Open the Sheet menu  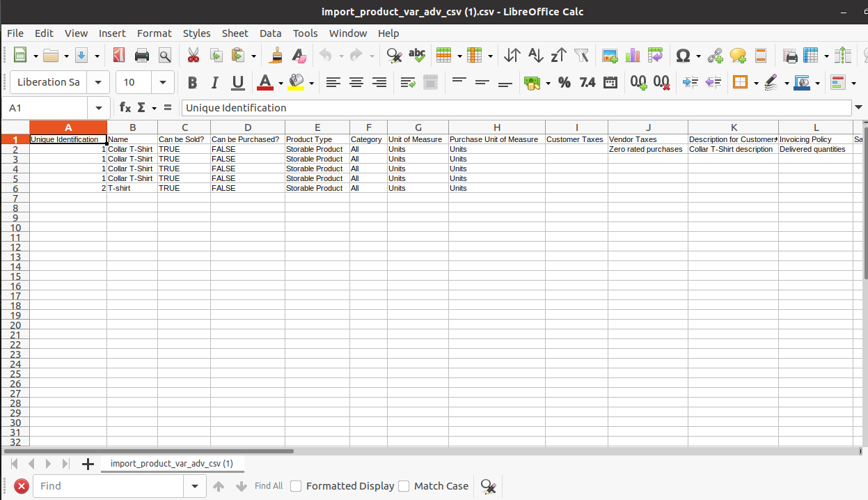point(235,33)
